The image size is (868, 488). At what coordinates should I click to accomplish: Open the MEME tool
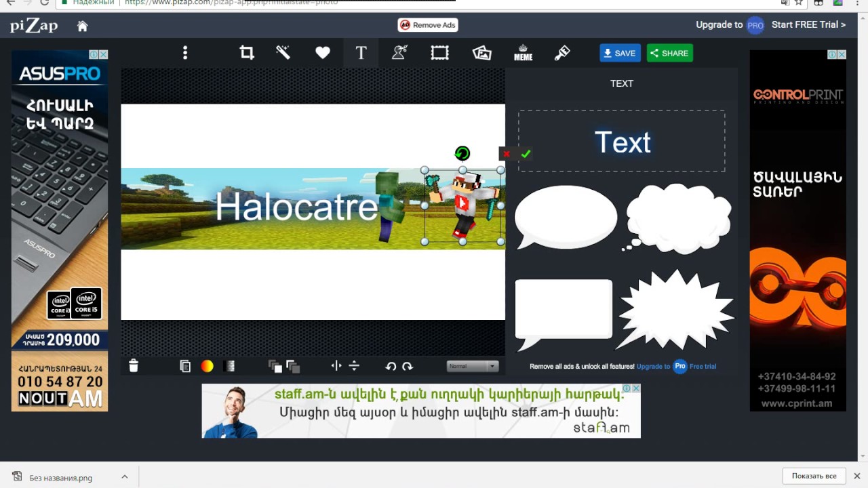click(523, 53)
